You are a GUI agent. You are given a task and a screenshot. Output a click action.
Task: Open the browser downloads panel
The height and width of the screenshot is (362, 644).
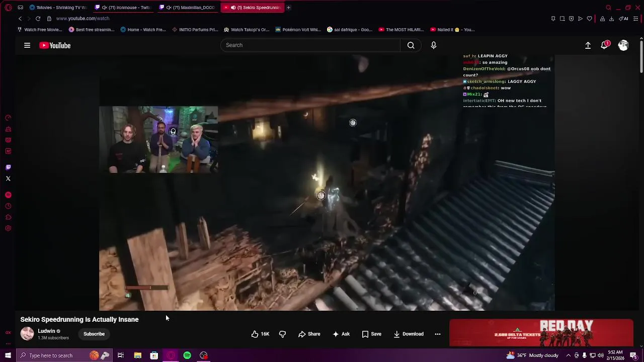[x=611, y=19]
